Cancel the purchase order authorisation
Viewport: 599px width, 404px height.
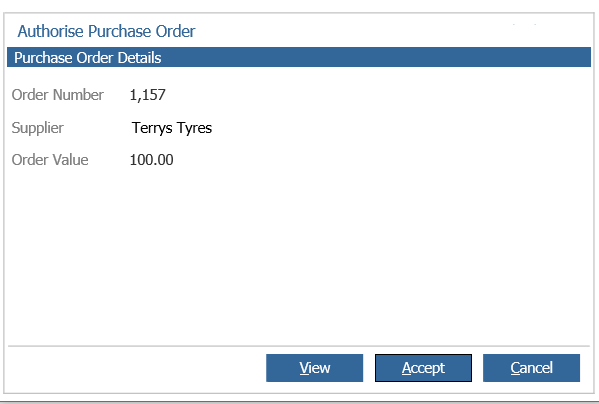(x=531, y=368)
